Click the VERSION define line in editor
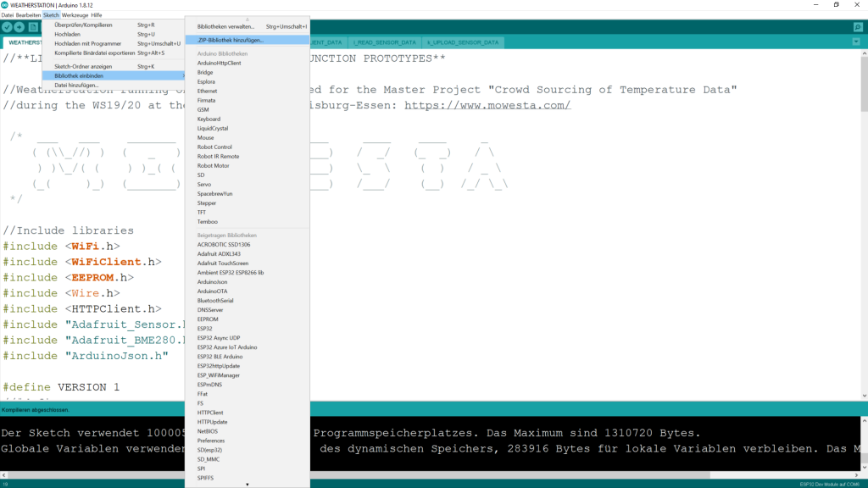 pos(61,387)
